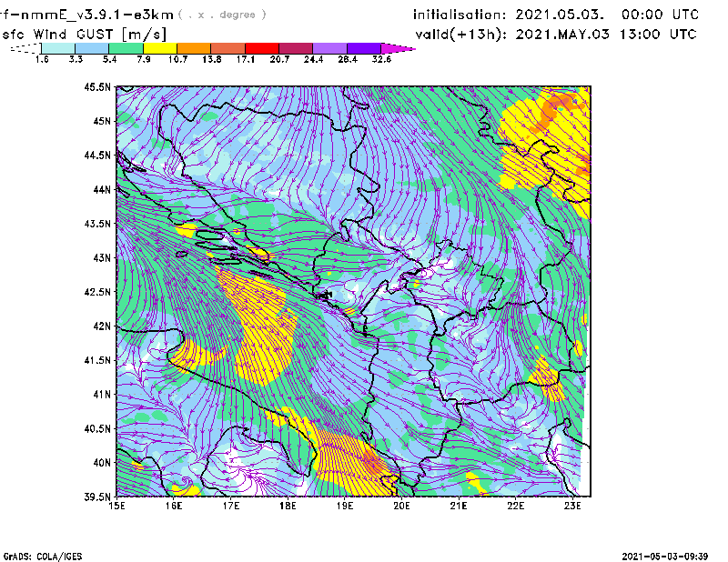Click the violet legend swatch above 28.4
Screen dimensions: 728x562
pos(364,48)
